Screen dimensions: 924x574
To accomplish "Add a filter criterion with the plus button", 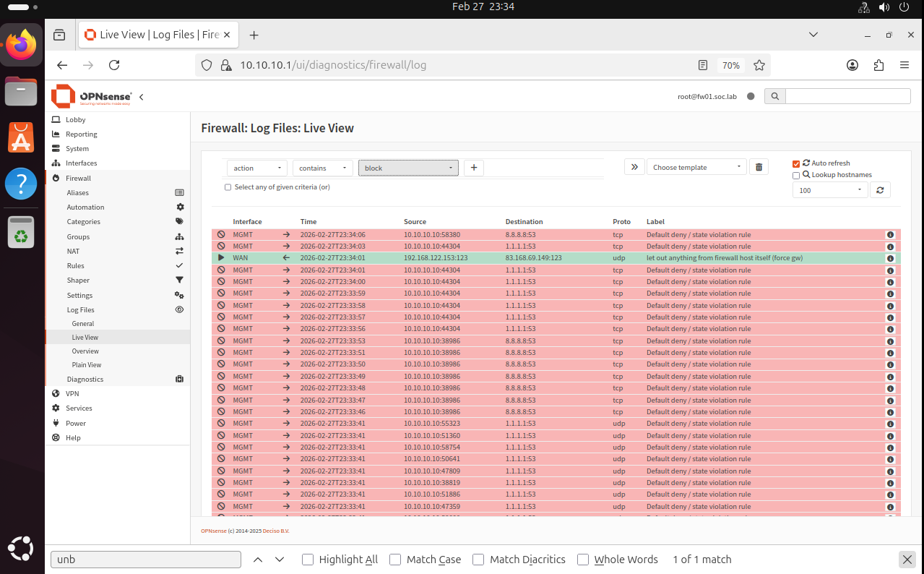I will 474,168.
